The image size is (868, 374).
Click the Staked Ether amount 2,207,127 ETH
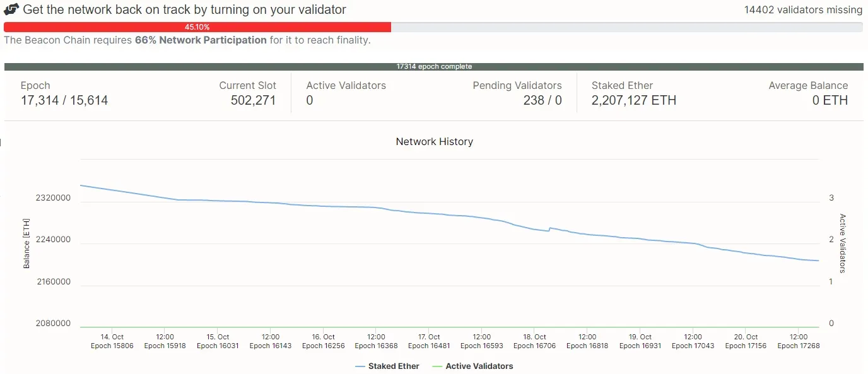[x=633, y=100]
